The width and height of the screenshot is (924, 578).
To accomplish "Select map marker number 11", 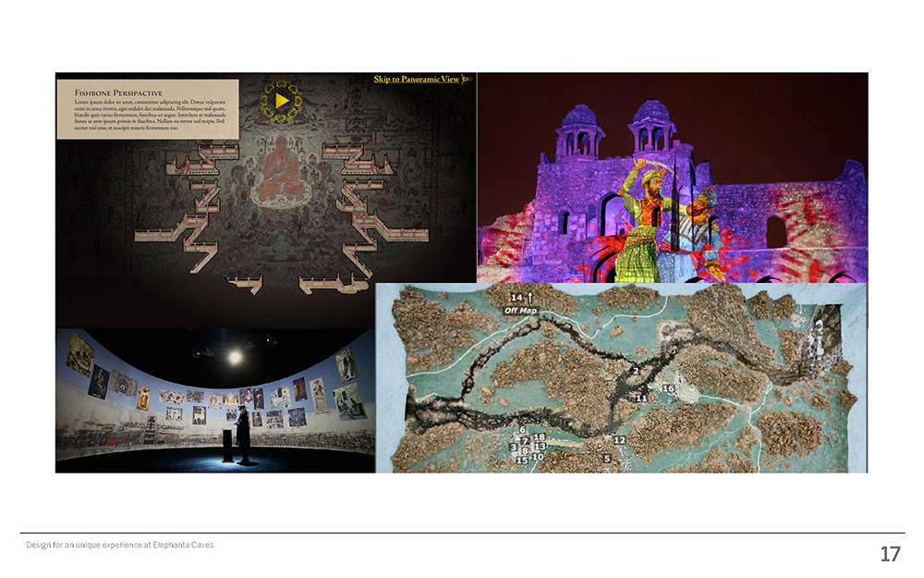I will tap(641, 398).
